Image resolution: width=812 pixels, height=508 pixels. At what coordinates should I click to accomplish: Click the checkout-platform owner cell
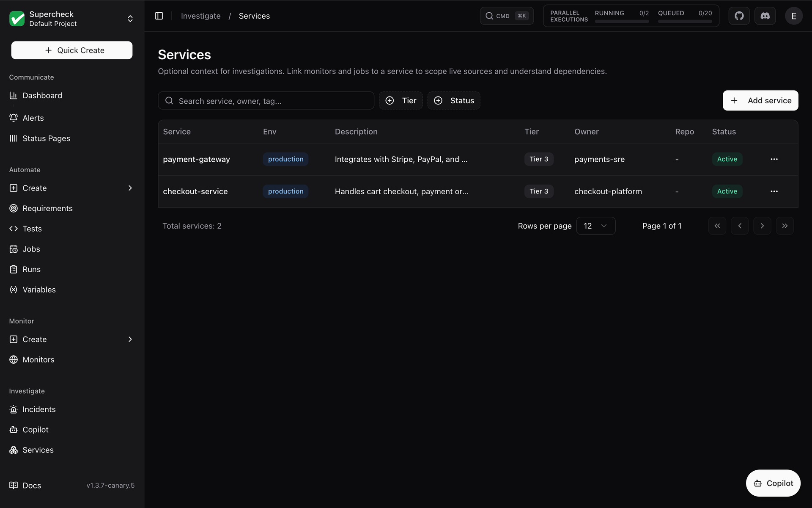608,191
